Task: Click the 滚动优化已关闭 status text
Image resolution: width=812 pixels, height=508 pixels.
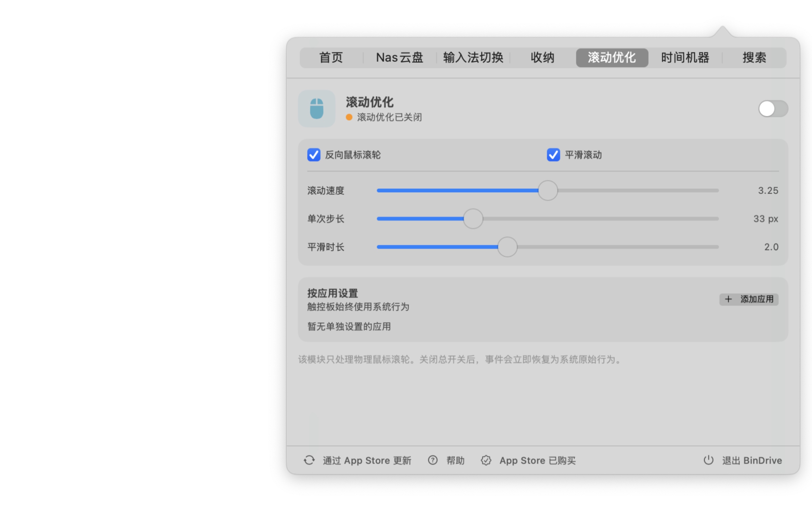Action: point(389,117)
